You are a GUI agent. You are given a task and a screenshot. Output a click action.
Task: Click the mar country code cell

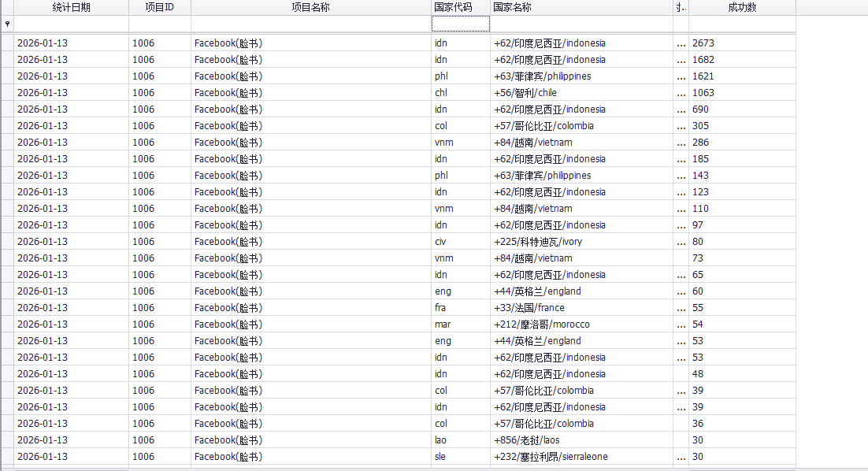pyautogui.click(x=461, y=325)
